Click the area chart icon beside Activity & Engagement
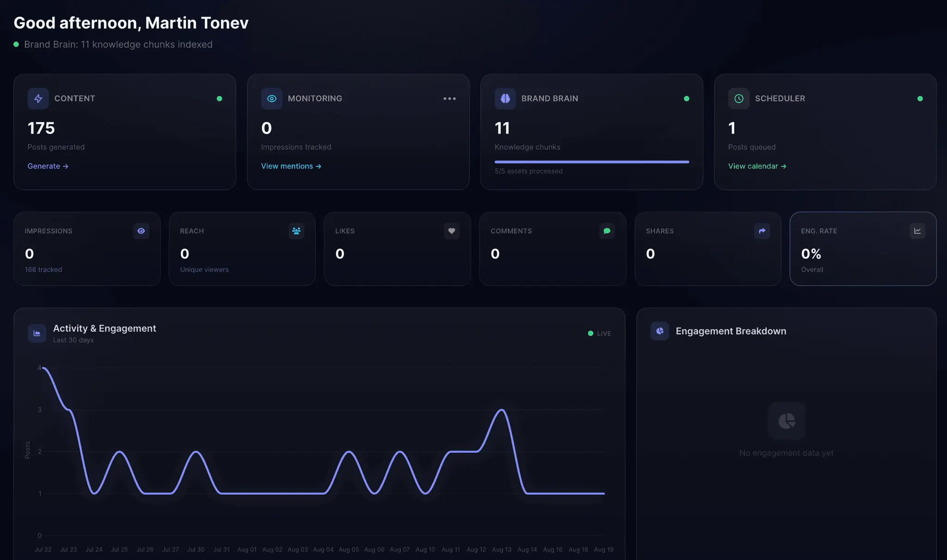The image size is (947, 560). [x=37, y=333]
